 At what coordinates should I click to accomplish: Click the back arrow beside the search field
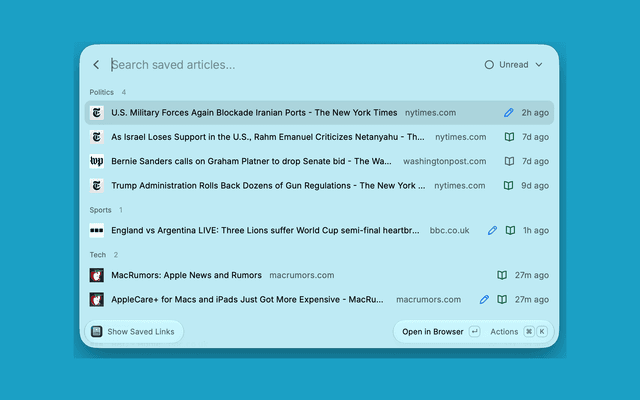coord(96,64)
